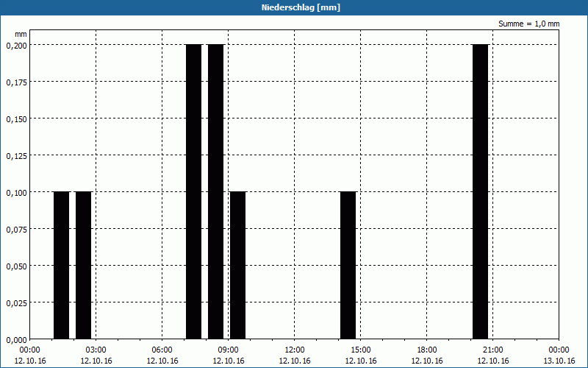Click the 0,200 y-axis value
588x368 pixels.
tap(15, 45)
